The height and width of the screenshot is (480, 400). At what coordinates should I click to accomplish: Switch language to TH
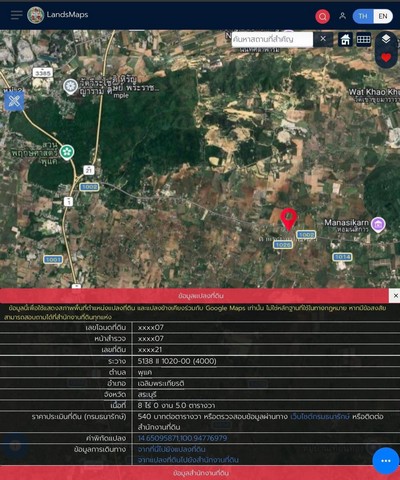point(363,16)
